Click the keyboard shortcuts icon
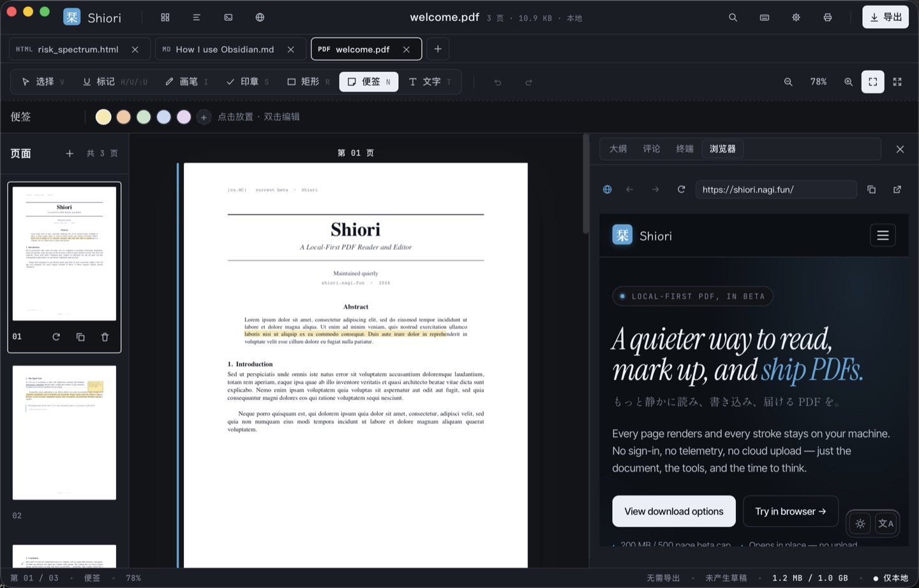 pyautogui.click(x=765, y=17)
